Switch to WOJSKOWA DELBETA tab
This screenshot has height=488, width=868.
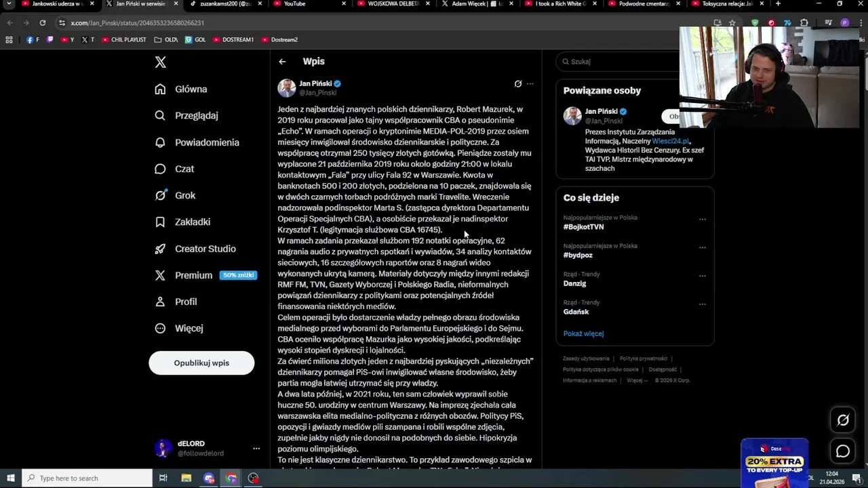(393, 4)
